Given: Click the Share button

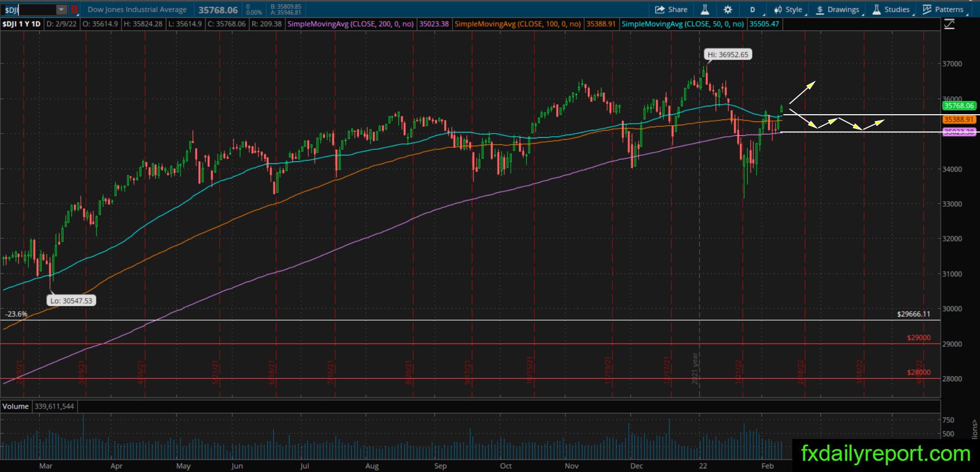Looking at the screenshot, I should tap(671, 9).
